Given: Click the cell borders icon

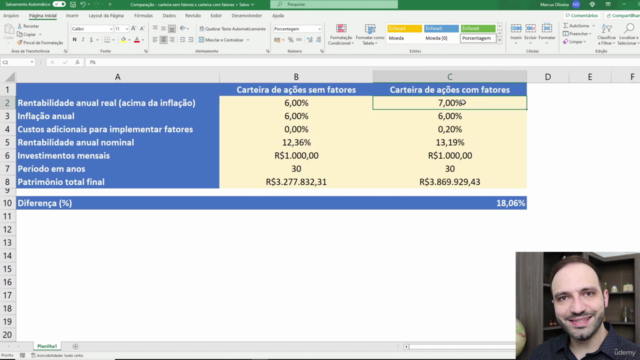Looking at the screenshot, I should coord(107,40).
